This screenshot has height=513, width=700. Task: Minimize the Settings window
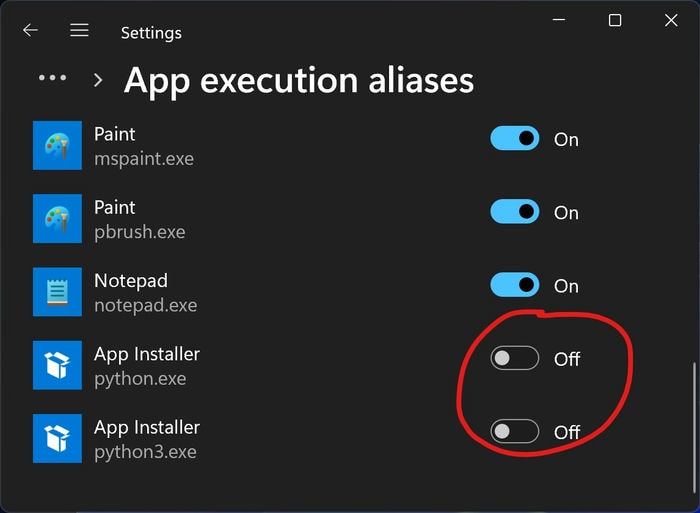[559, 20]
